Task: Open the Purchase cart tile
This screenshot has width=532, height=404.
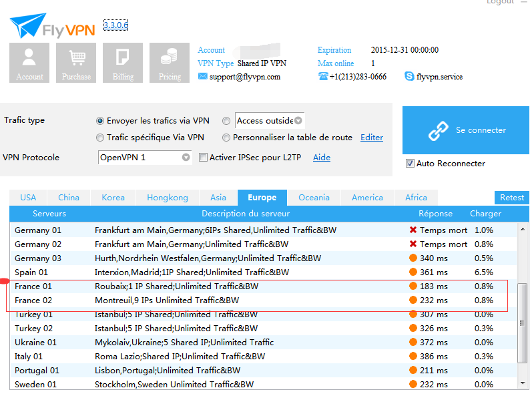Action: 76,63
